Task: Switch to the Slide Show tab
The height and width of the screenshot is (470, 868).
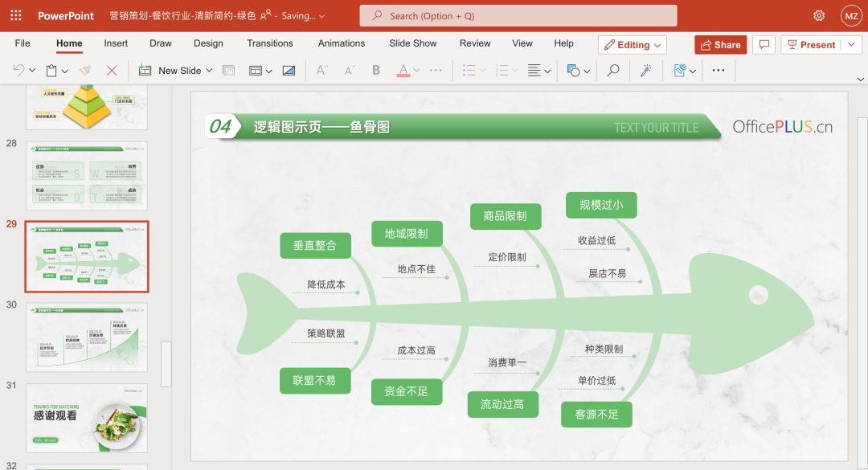Action: pyautogui.click(x=412, y=43)
